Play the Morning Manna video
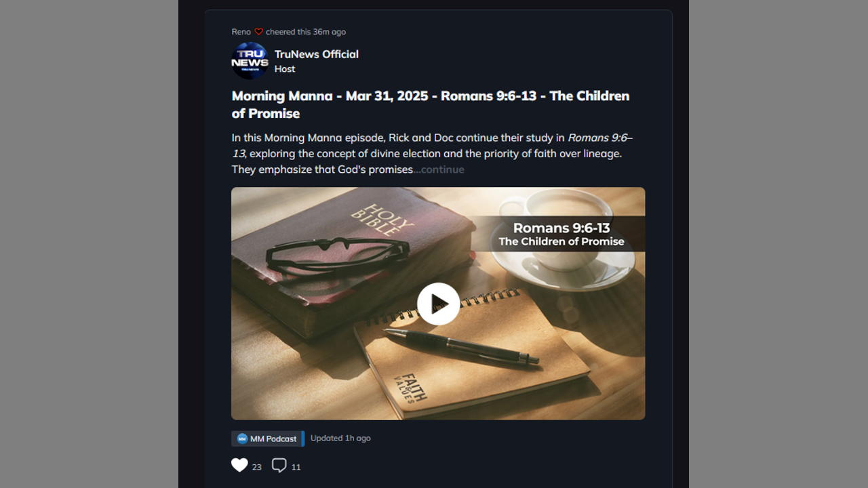 click(x=438, y=304)
